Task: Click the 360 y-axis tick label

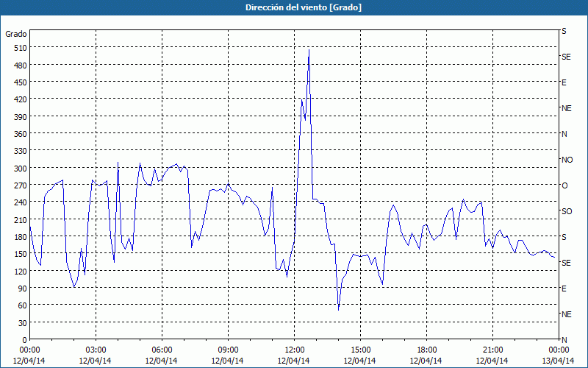Action: 21,134
